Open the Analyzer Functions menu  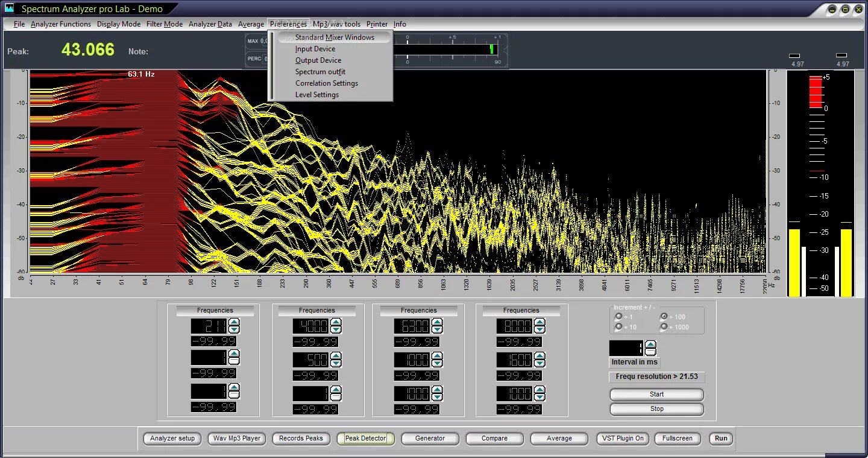61,24
